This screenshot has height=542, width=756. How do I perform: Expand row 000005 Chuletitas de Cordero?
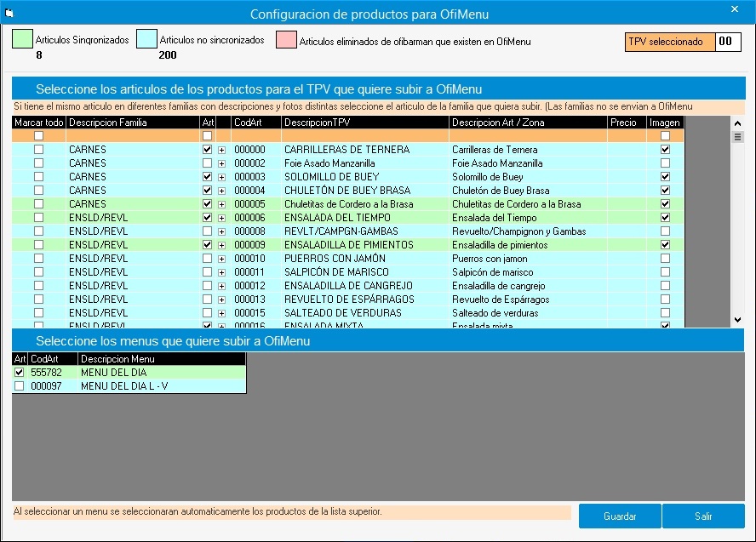[222, 204]
